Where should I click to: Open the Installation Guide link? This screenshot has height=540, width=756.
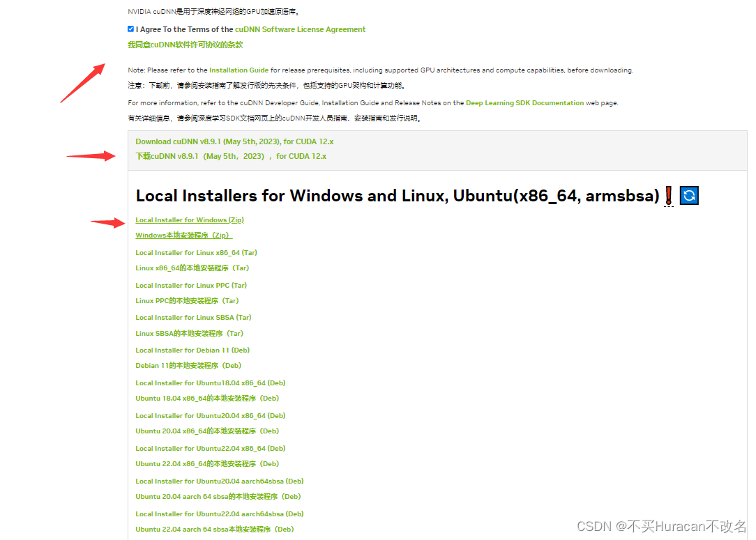click(x=239, y=70)
